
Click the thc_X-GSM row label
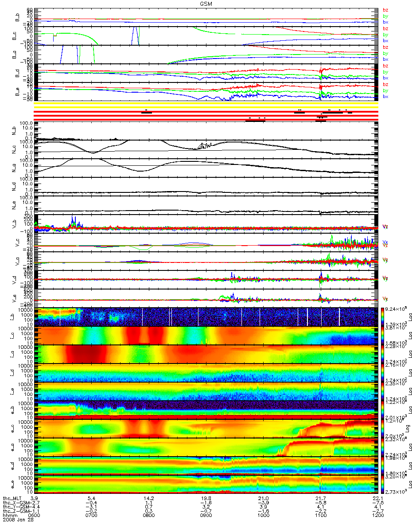17,503
